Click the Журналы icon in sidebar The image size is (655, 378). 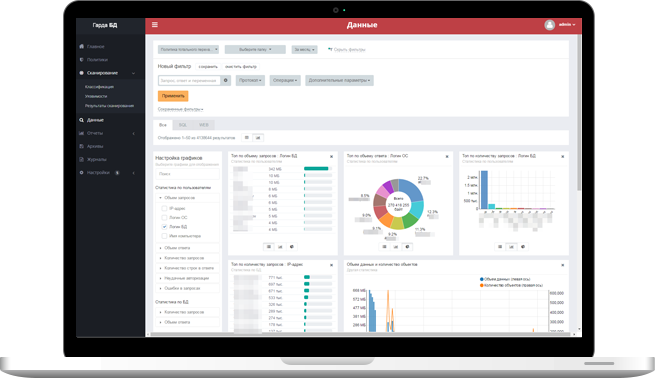pos(81,160)
